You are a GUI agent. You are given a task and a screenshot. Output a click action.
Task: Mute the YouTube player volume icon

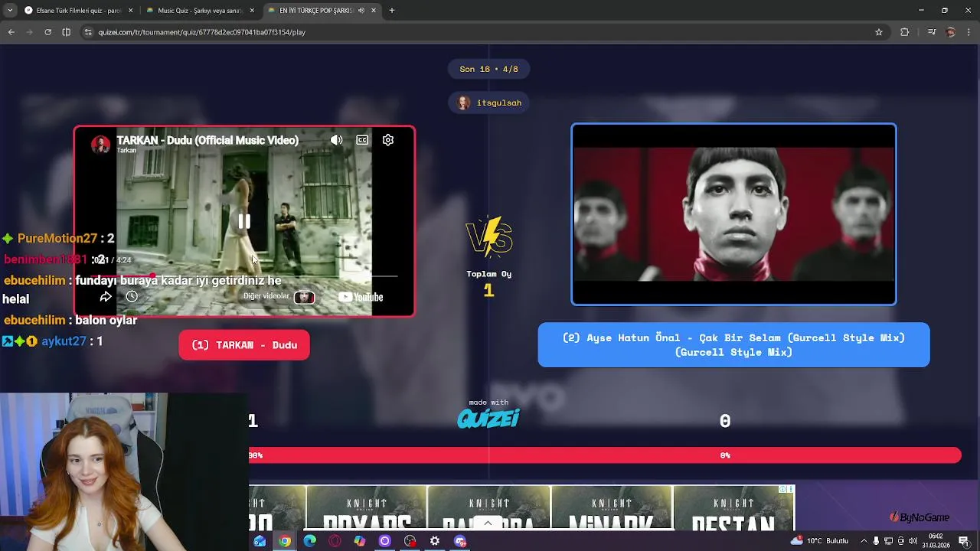336,140
